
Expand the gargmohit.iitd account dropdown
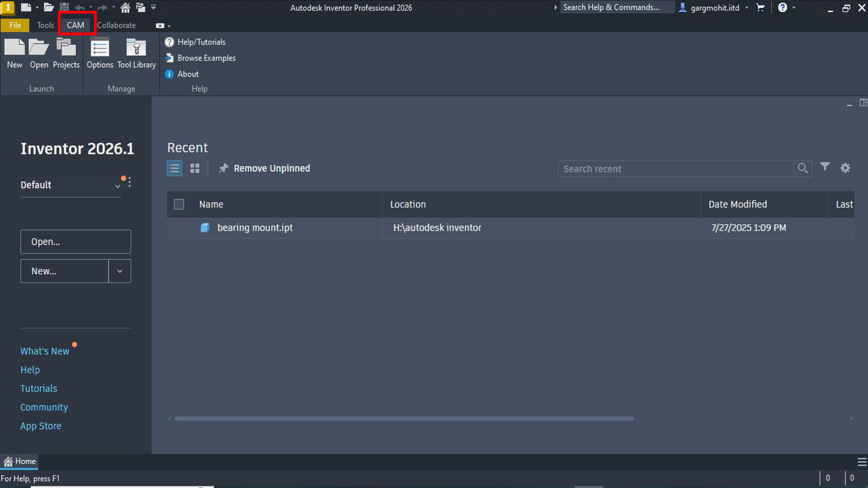746,7
